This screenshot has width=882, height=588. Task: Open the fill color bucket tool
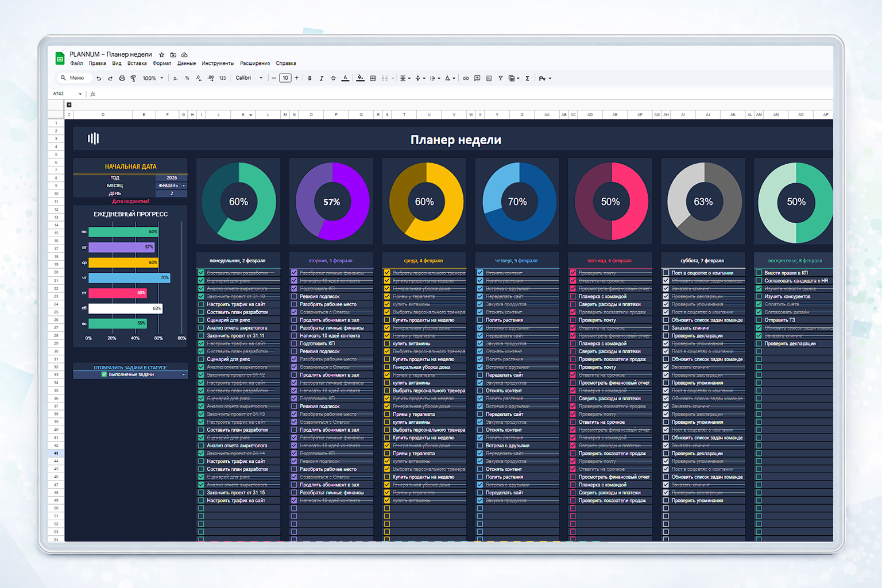click(360, 79)
